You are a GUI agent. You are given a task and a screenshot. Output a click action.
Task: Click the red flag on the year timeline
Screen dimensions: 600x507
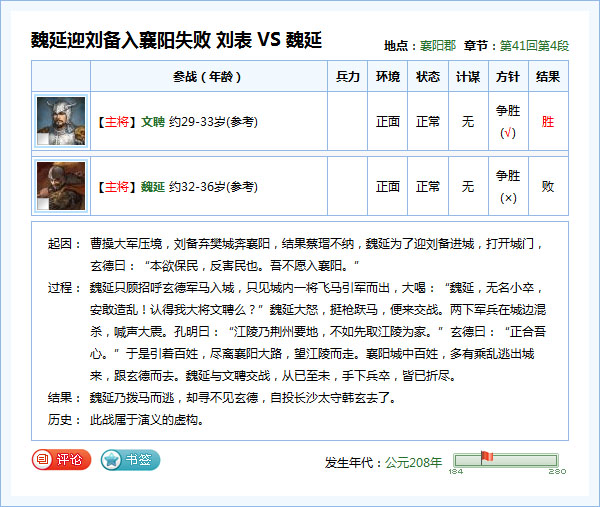click(x=487, y=457)
